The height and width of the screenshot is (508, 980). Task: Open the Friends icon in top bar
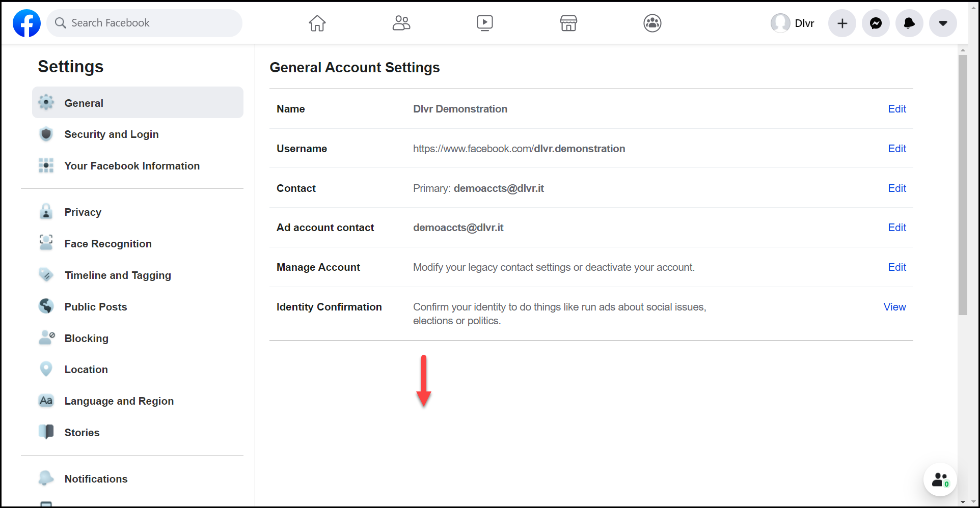point(401,23)
